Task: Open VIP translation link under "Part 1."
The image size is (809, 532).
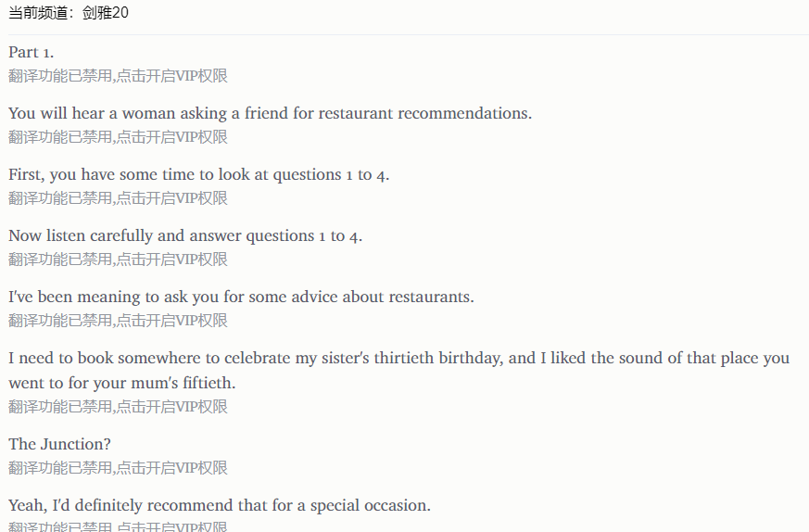Action: click(118, 76)
